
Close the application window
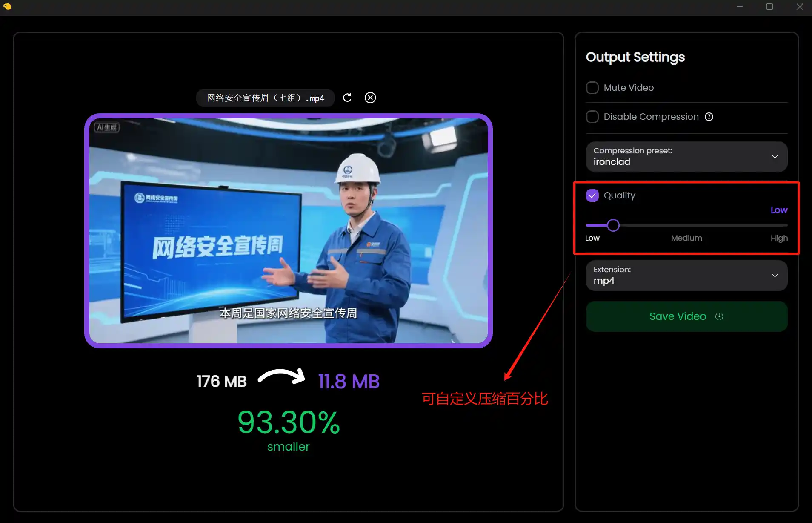800,7
